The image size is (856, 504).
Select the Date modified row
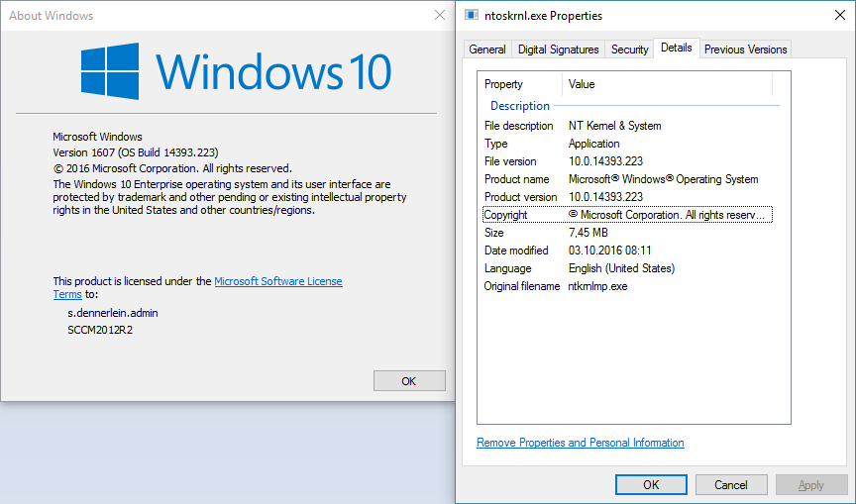627,251
